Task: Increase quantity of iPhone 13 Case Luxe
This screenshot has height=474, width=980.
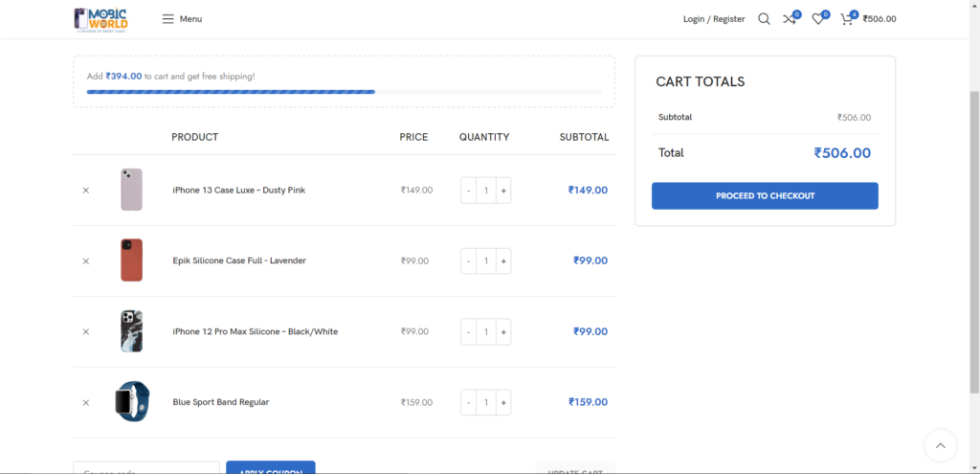Action: [503, 191]
